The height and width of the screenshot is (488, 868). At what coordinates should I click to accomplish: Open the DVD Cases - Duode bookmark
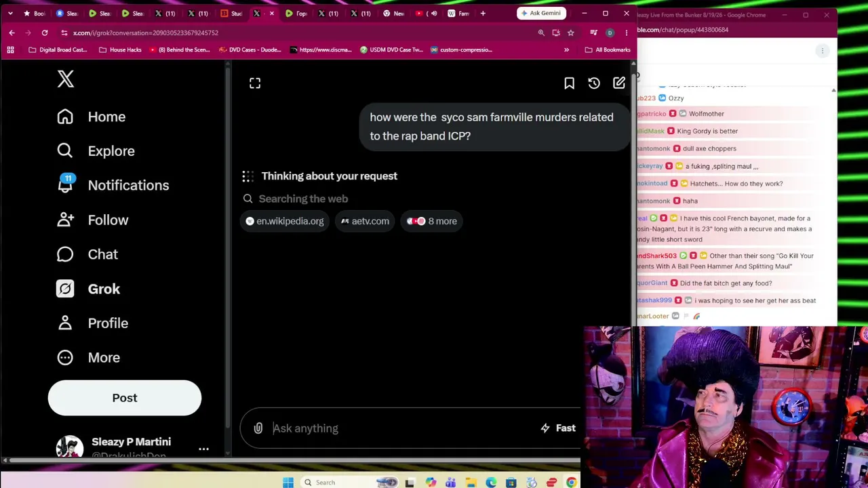coord(250,49)
